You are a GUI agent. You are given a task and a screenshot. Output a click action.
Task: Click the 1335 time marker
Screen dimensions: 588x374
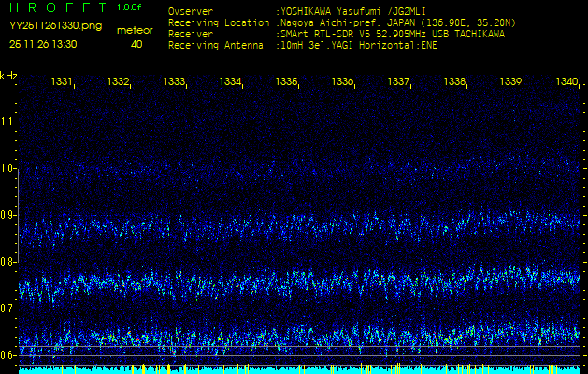pos(286,82)
